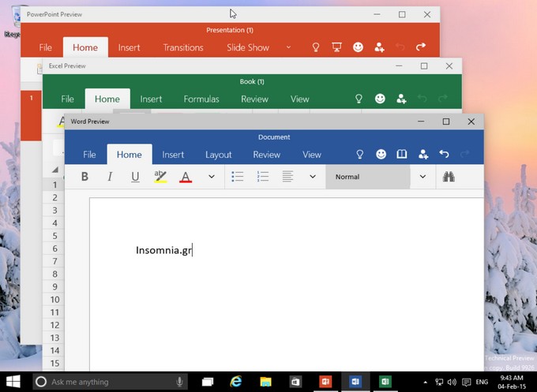This screenshot has height=392, width=537.
Task: Open the File tab in Word
Action: (x=89, y=155)
